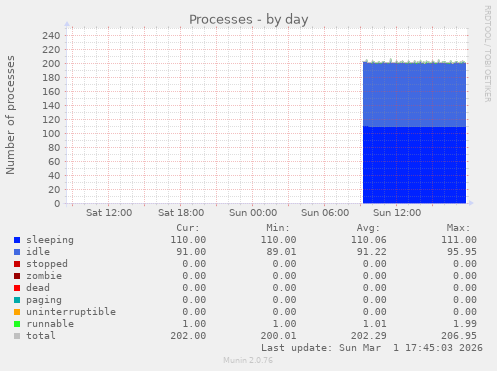Click total average value 202.29
This screenshot has height=371, width=497.
369,336
